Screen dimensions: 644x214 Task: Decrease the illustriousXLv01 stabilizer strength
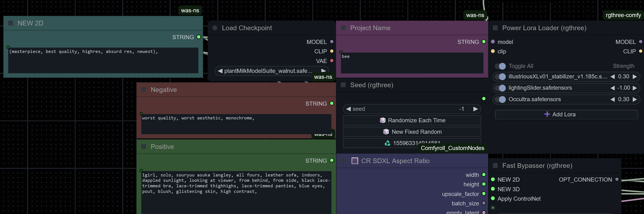pyautogui.click(x=613, y=77)
